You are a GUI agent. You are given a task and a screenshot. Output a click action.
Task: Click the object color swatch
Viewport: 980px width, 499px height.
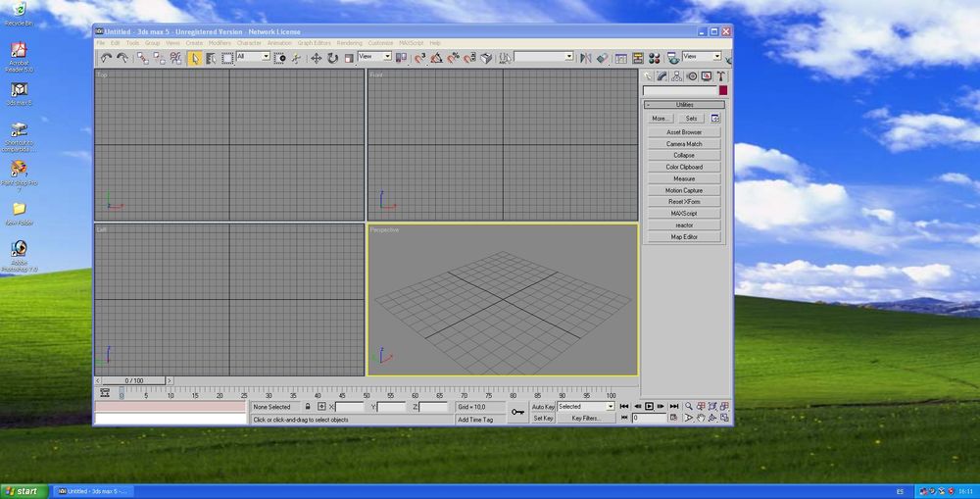723,90
